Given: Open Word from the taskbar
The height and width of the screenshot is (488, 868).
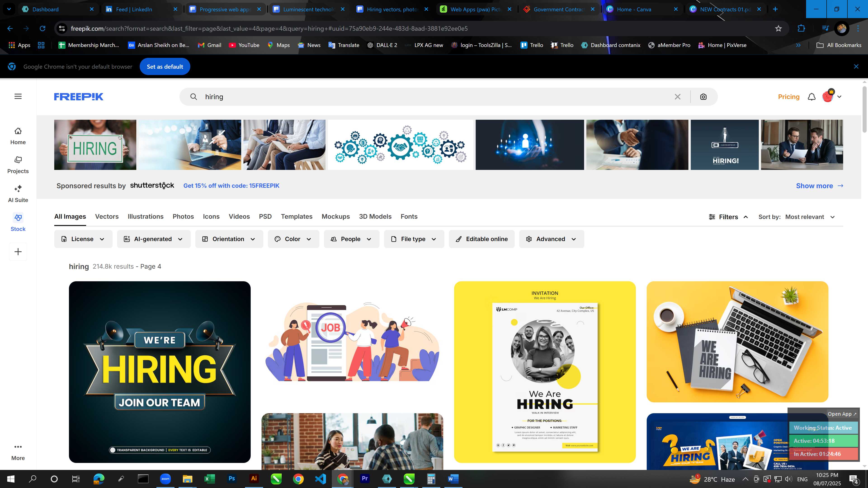Looking at the screenshot, I should point(453,479).
